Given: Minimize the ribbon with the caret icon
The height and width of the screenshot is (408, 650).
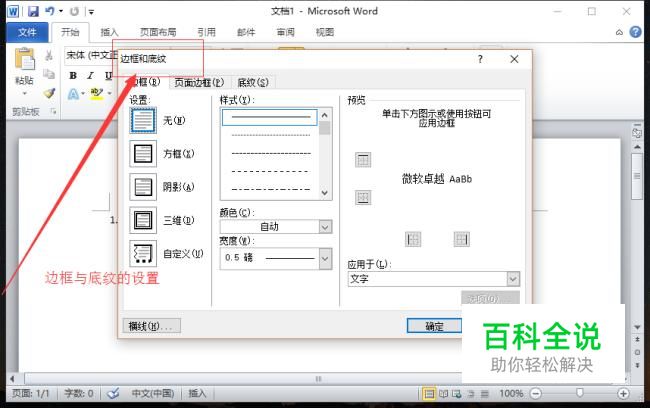Looking at the screenshot, I should [x=619, y=32].
